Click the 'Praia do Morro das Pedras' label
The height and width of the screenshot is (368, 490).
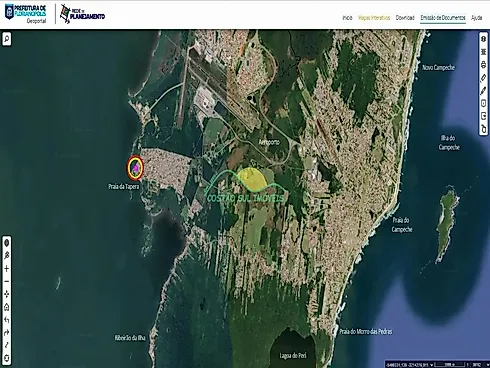tap(366, 331)
